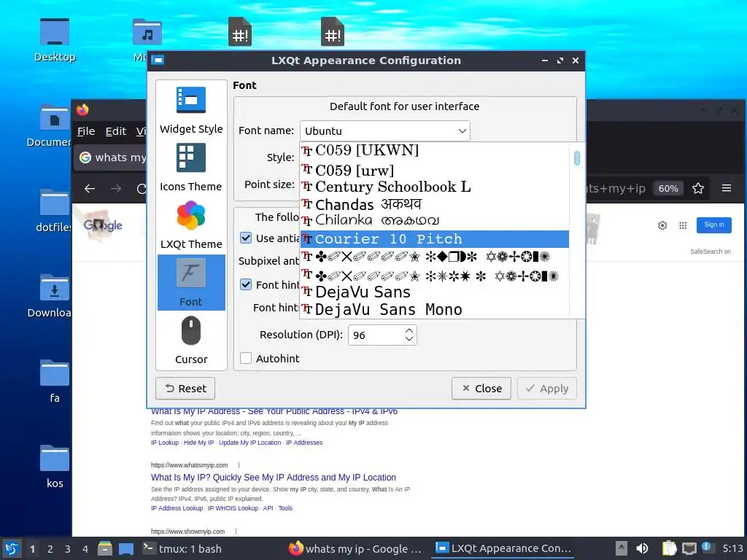Screen dimensions: 747x560
Task: Open Google search settings gear
Action: (x=662, y=225)
